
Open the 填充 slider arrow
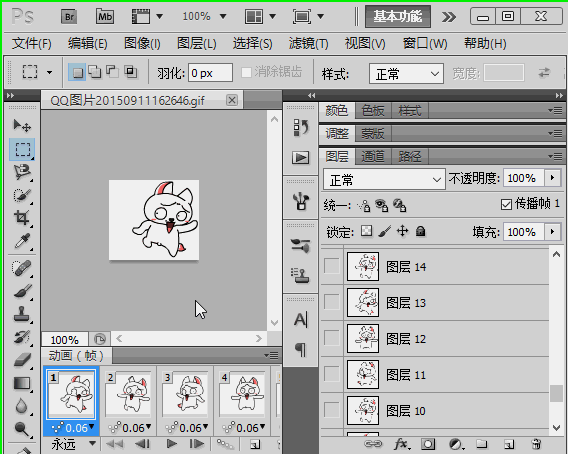pyautogui.click(x=552, y=231)
